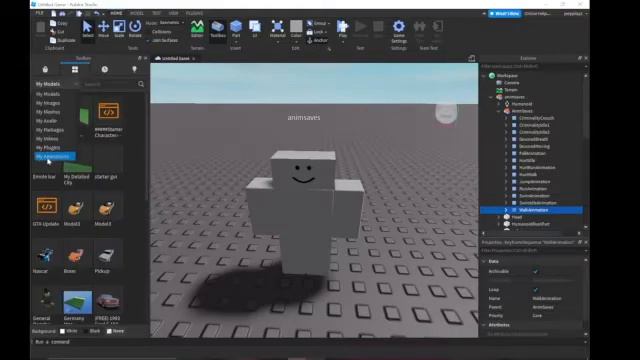Switch to the PLUGINS ribbon tab
Image resolution: width=640 pixels, height=360 pixels.
tap(194, 13)
